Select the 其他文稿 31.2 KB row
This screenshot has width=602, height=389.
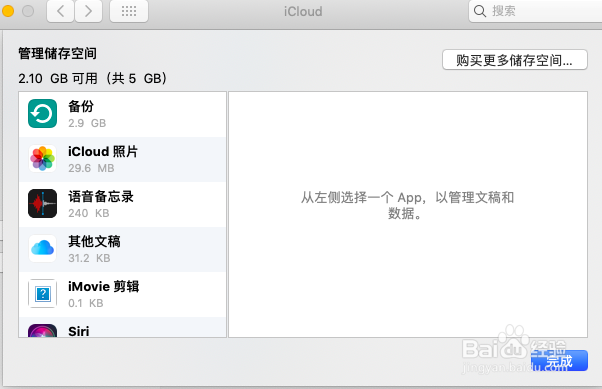[122, 249]
